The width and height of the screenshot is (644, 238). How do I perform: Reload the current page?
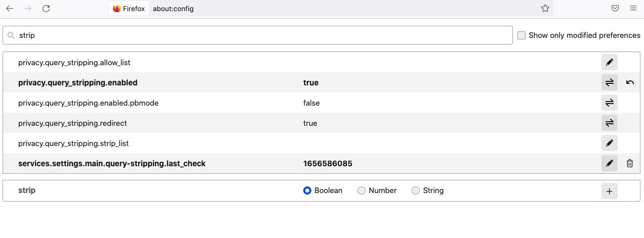tap(46, 9)
